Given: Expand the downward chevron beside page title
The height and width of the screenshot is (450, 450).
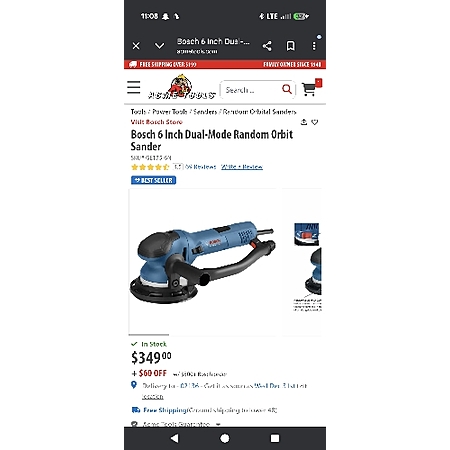Looking at the screenshot, I should [160, 46].
